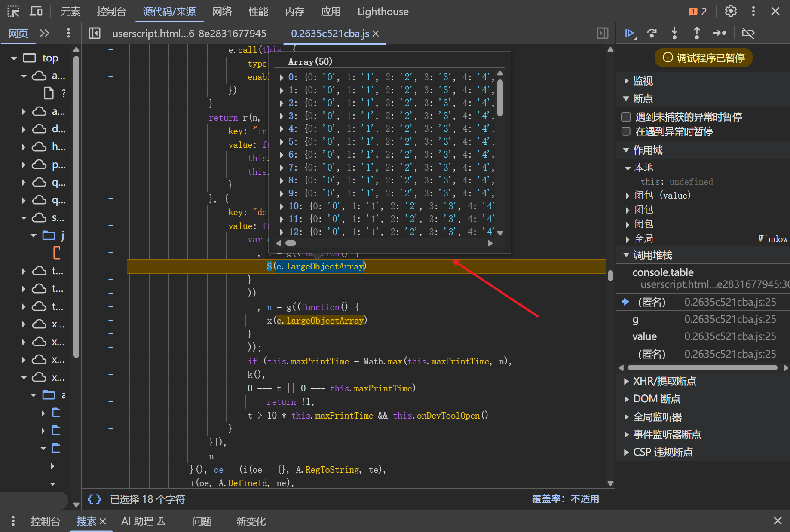Open the DevTools settings gear

coord(731,12)
